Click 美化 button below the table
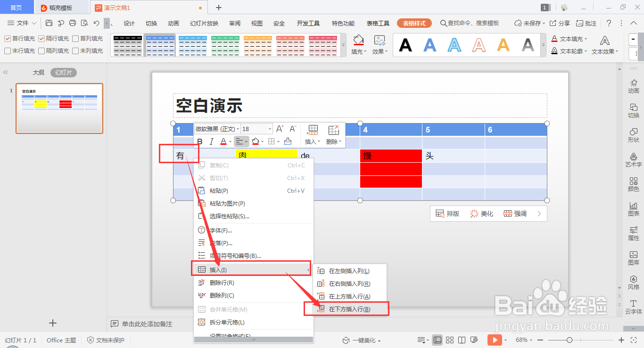The image size is (644, 348). pos(482,214)
